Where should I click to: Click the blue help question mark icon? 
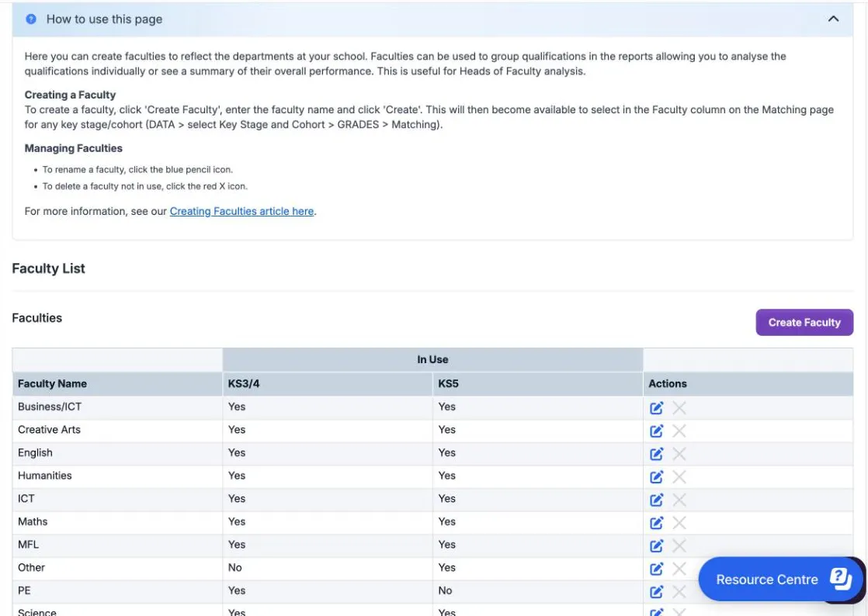[31, 19]
